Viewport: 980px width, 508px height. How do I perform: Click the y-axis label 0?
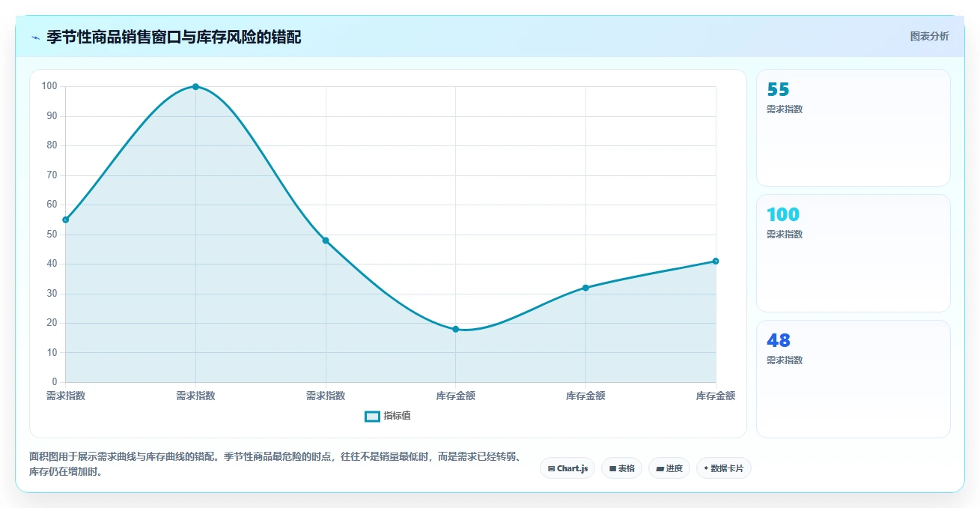point(55,382)
